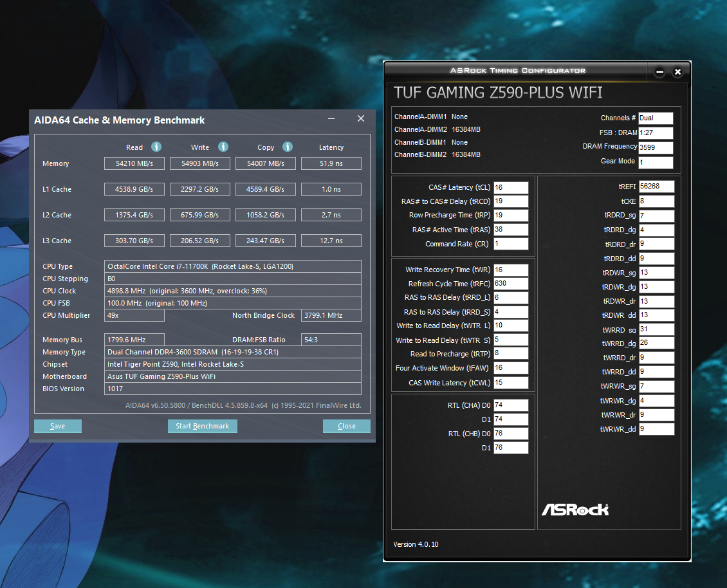Click the Write column info icon

(223, 147)
